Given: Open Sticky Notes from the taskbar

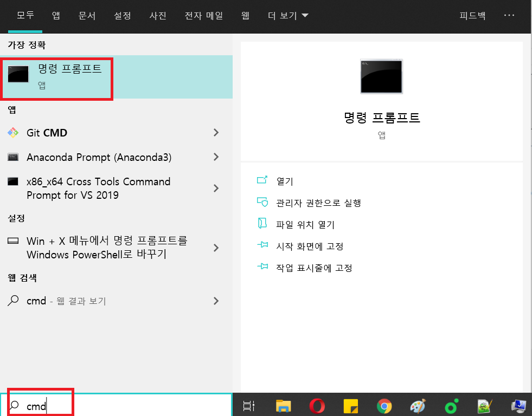Looking at the screenshot, I should click(x=350, y=406).
